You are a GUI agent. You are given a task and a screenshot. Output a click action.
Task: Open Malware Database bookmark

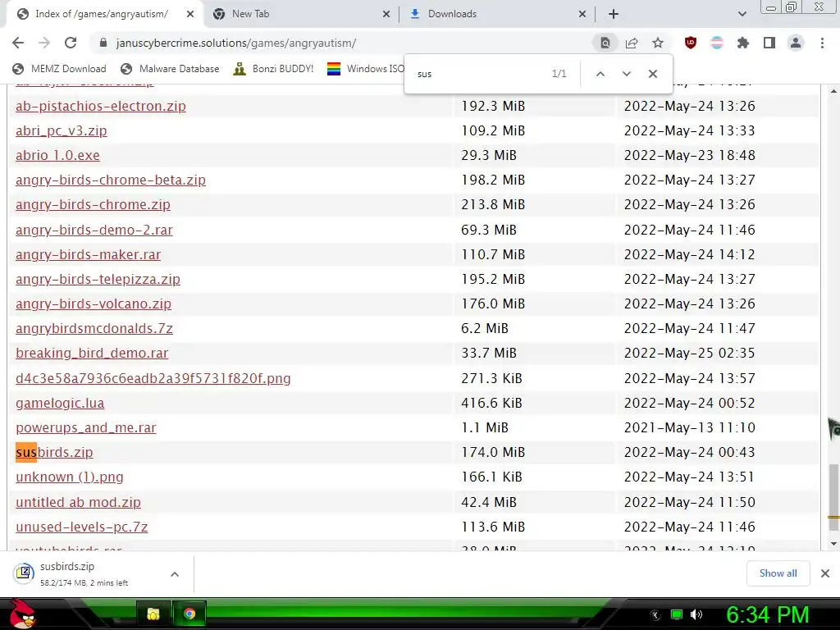[x=170, y=69]
